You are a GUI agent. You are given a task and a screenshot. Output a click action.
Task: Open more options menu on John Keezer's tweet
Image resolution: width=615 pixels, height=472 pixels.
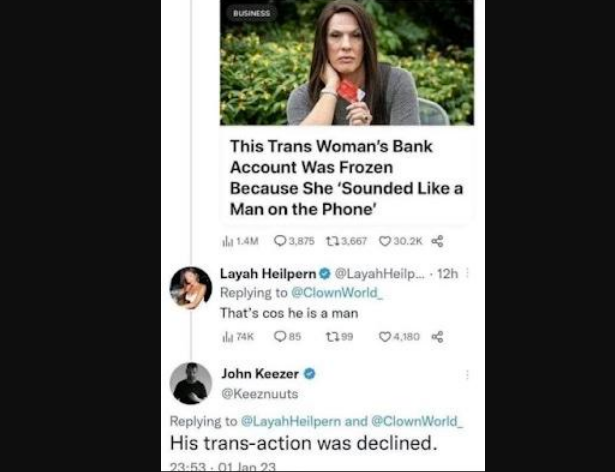(x=467, y=374)
